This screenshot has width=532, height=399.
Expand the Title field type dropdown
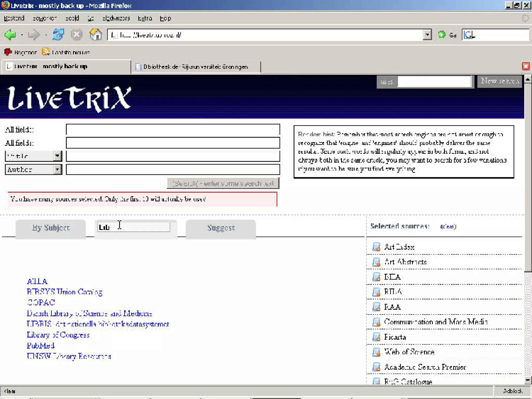coord(57,156)
